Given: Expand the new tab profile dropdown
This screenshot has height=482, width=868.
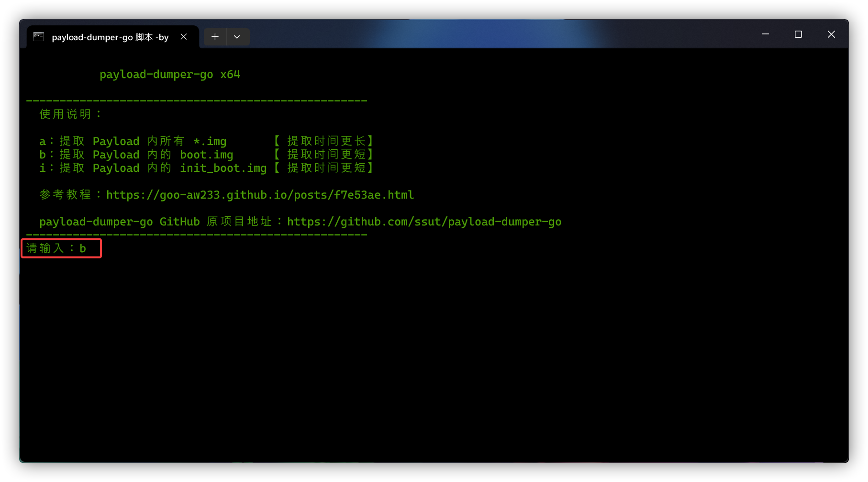Looking at the screenshot, I should point(237,37).
